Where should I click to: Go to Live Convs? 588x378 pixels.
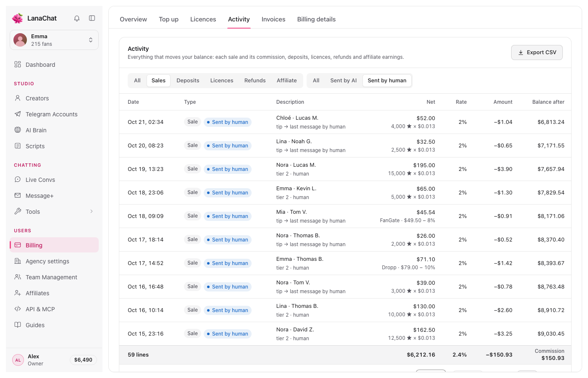[x=54, y=179]
